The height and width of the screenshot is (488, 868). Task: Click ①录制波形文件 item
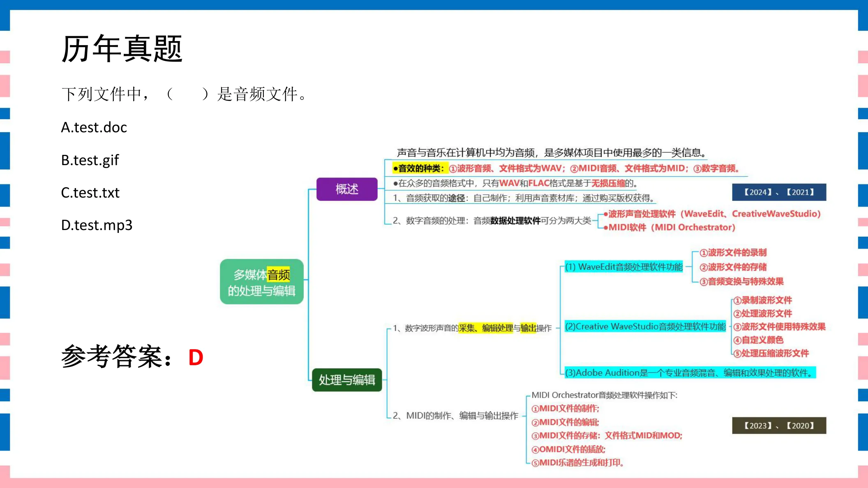(x=763, y=300)
